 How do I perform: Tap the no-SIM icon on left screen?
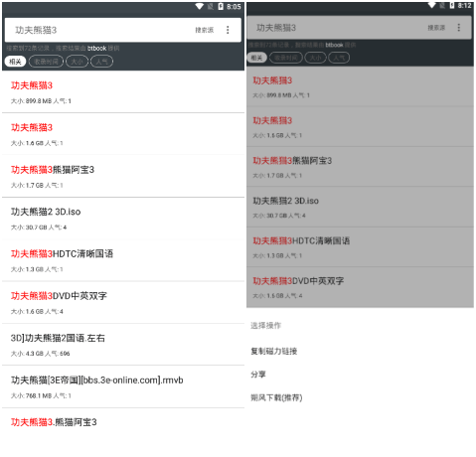point(211,7)
